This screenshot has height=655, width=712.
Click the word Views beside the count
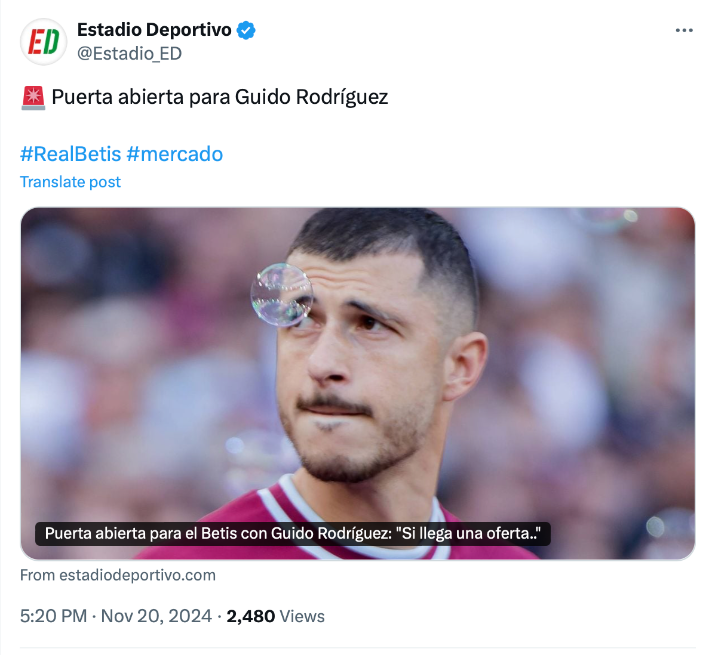click(x=302, y=616)
